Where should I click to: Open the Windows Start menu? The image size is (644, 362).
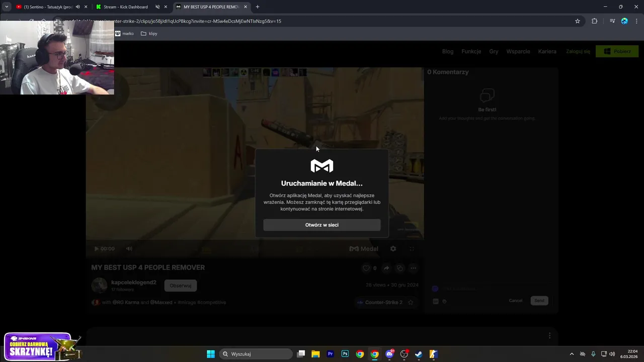(x=211, y=354)
